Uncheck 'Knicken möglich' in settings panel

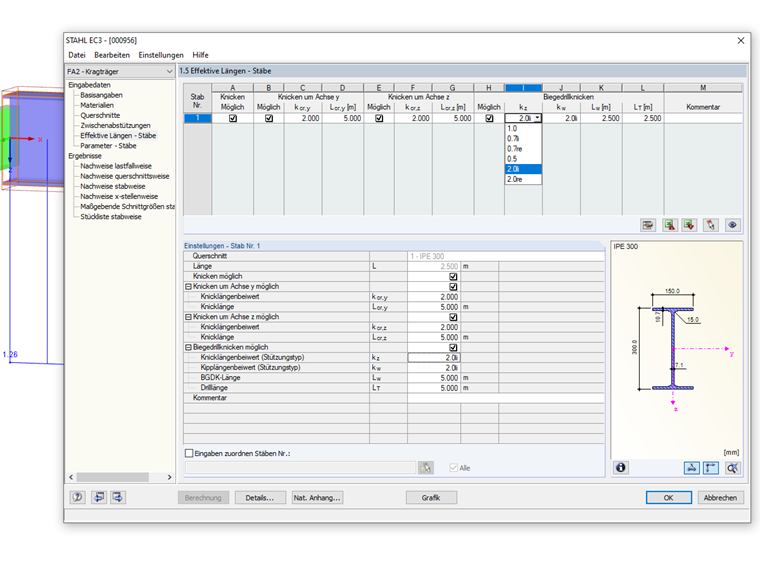pos(453,276)
